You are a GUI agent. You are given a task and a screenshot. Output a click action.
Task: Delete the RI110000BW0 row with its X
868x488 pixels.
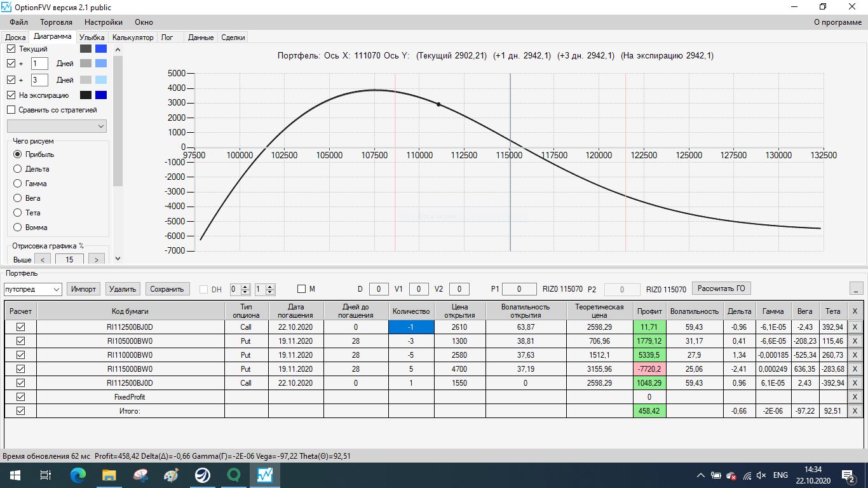coord(855,355)
